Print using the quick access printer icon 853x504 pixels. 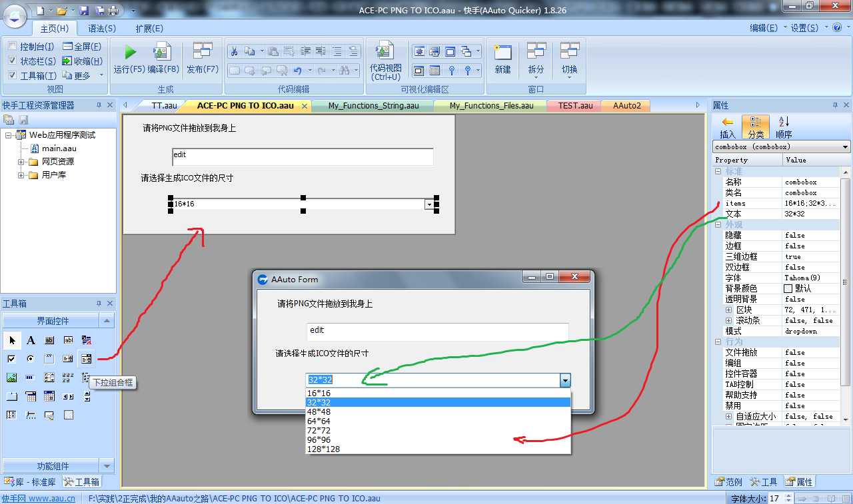pos(113,11)
